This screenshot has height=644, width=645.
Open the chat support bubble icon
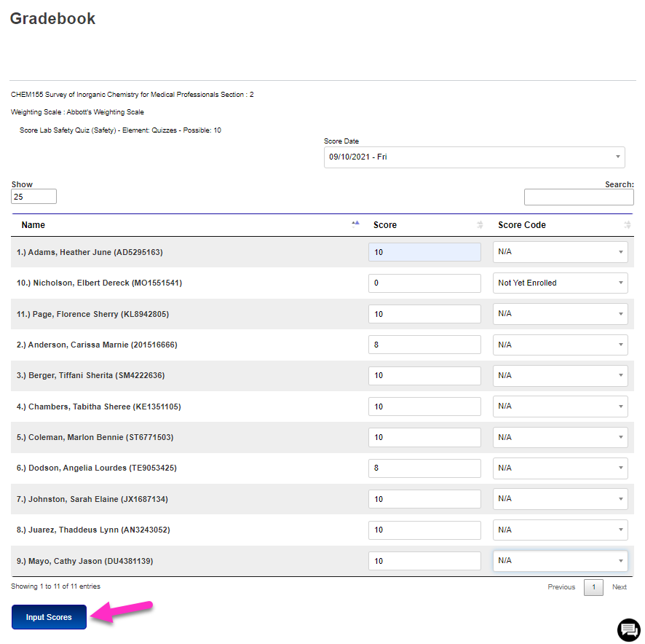[x=628, y=629]
